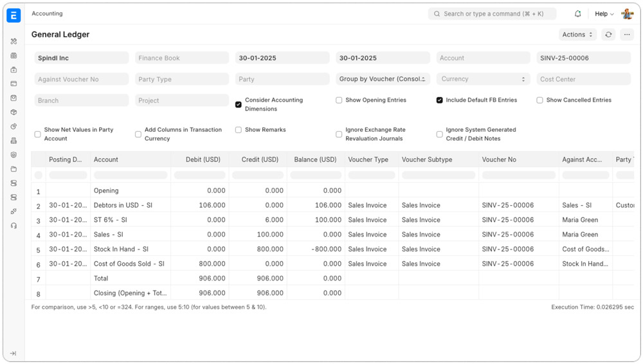Click the Credit (USD) column header
Screen dimensions: 643x364
click(x=258, y=159)
